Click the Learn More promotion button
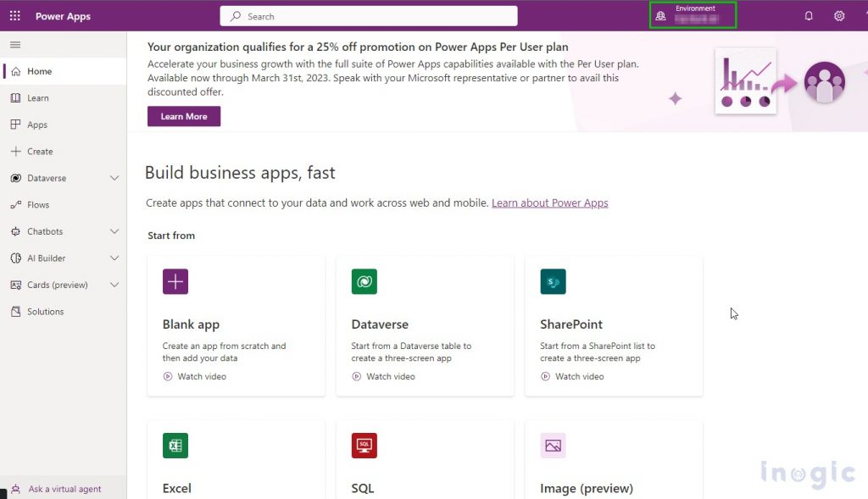Screen dimensions: 868x499 pos(184,116)
